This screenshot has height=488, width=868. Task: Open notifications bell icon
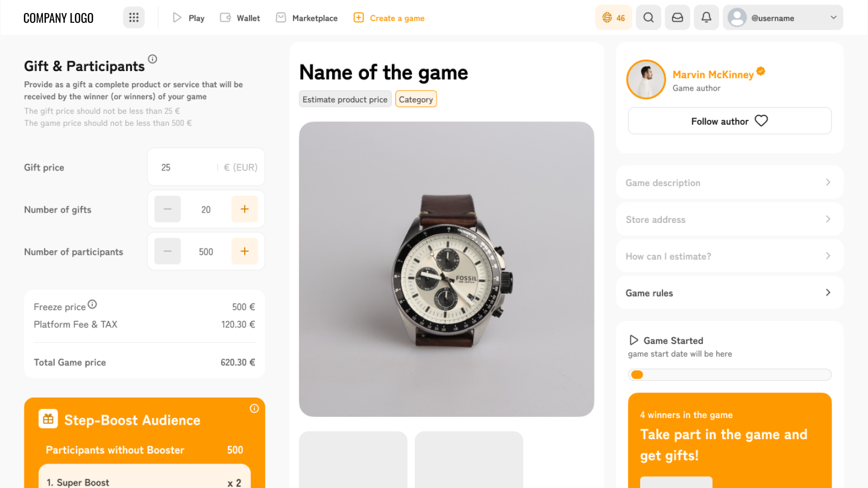point(706,17)
